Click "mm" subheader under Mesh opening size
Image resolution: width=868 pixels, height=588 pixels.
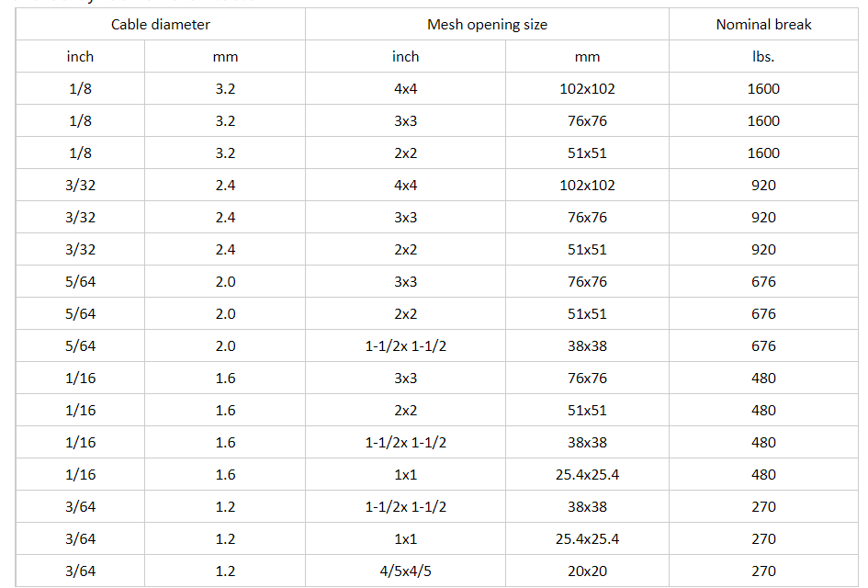point(587,57)
